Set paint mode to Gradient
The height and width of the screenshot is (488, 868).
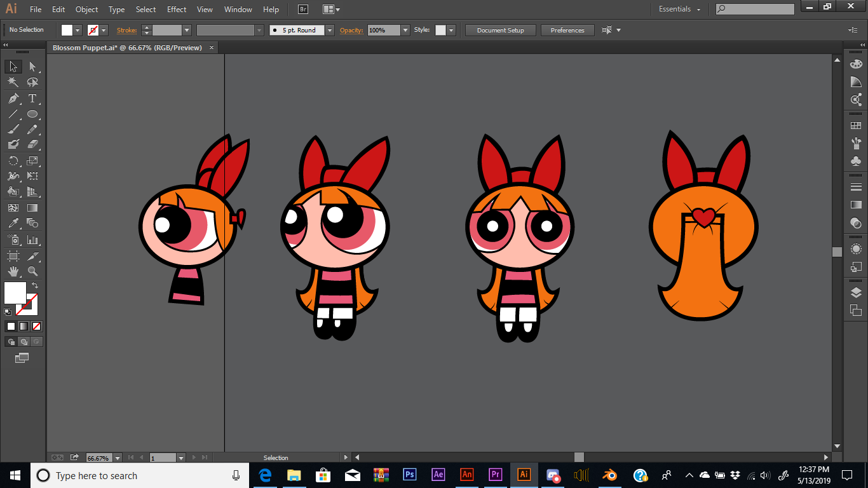(24, 326)
